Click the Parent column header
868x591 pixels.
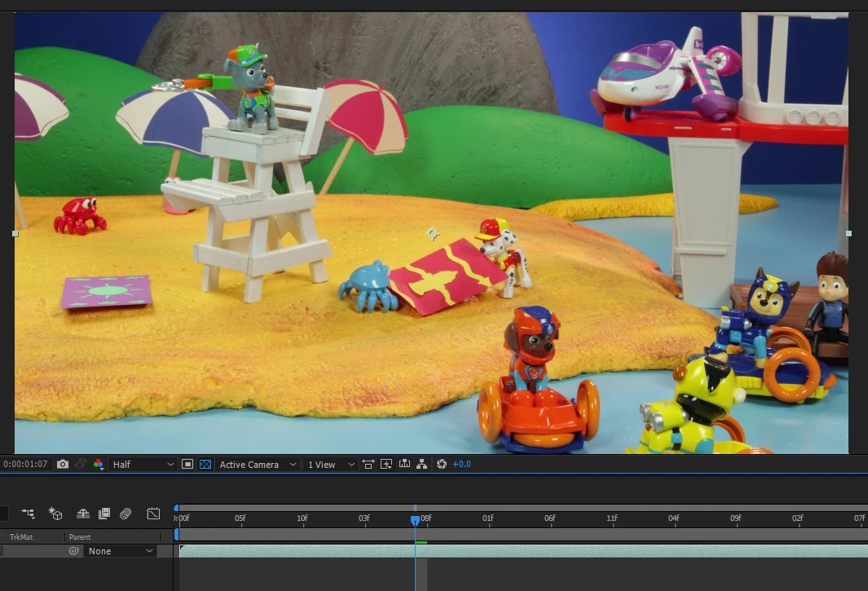point(80,536)
